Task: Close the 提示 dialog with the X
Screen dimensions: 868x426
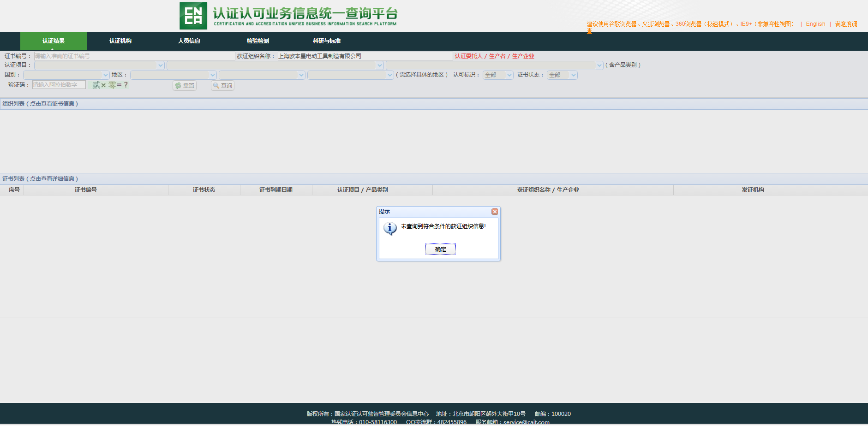Action: (495, 212)
